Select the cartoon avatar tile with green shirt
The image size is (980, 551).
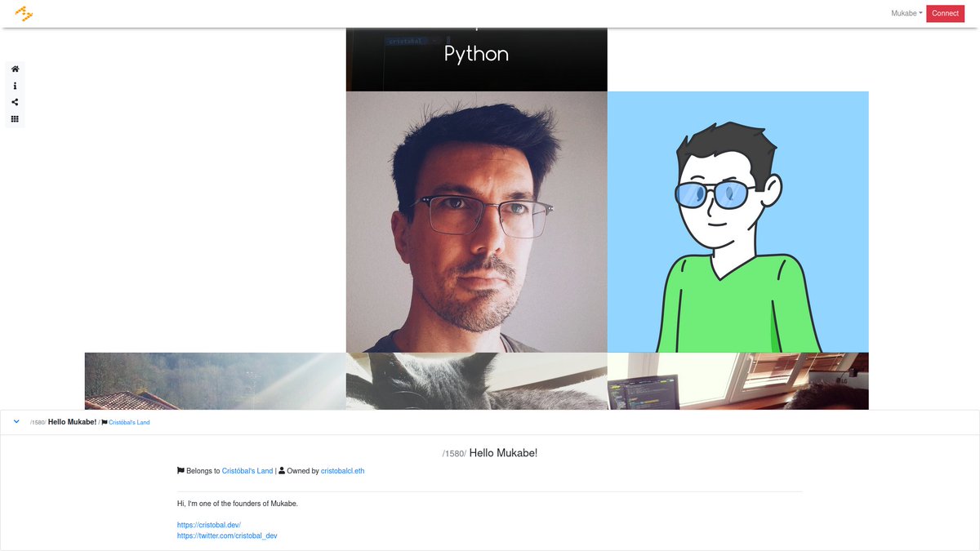[x=738, y=222]
